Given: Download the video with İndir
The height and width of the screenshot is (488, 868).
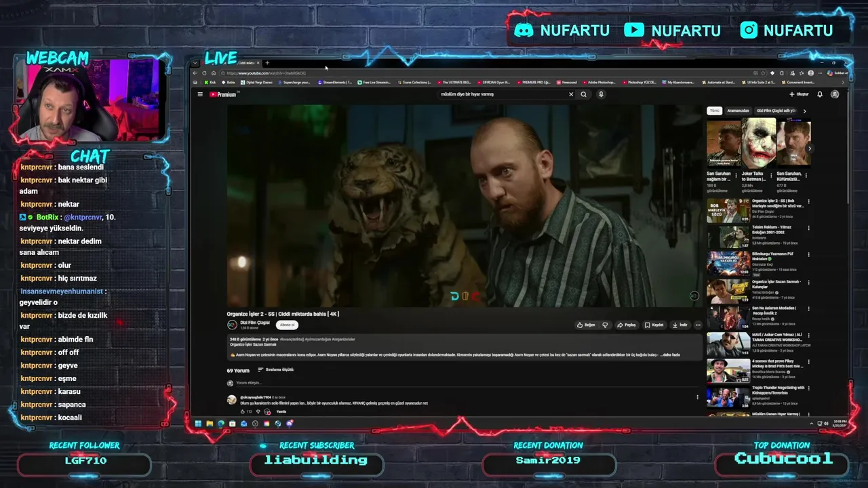Looking at the screenshot, I should [x=680, y=325].
